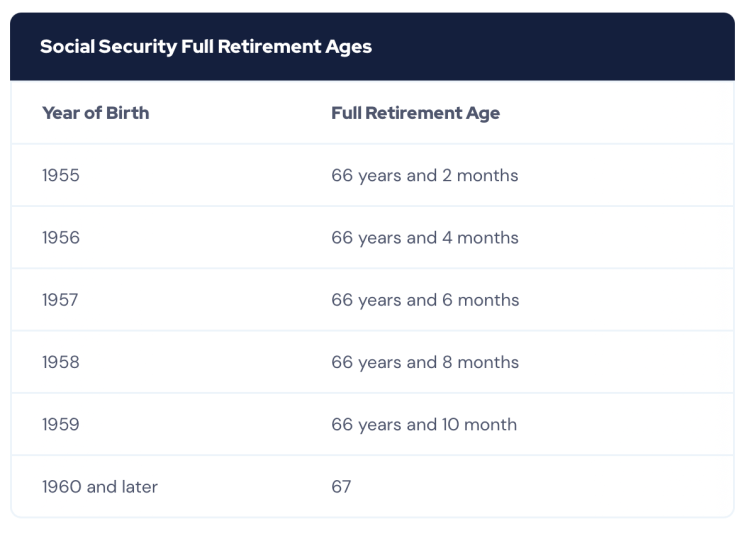The height and width of the screenshot is (536, 750).
Task: Click 66 years and 4 months
Action: tap(424, 238)
